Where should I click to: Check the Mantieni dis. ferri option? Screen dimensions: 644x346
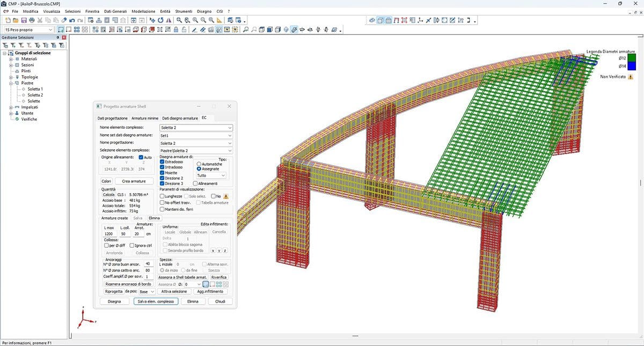click(163, 209)
